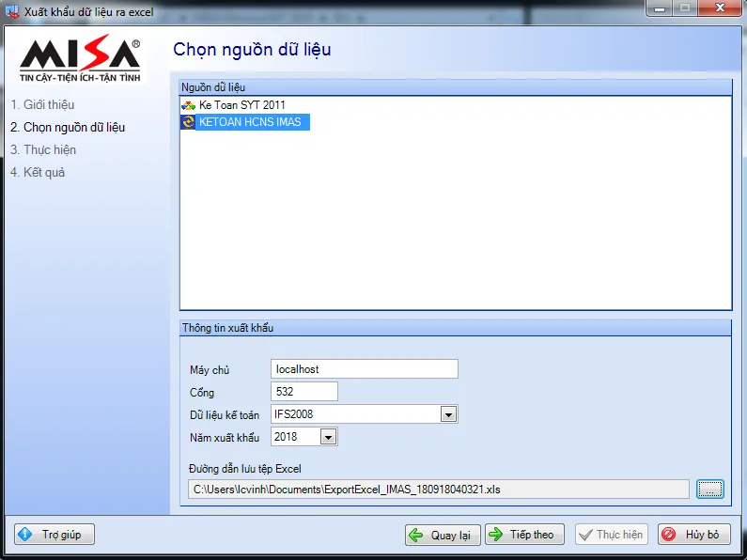
Task: Click the Ke Toan SYT 2011 icon
Action: (x=189, y=105)
